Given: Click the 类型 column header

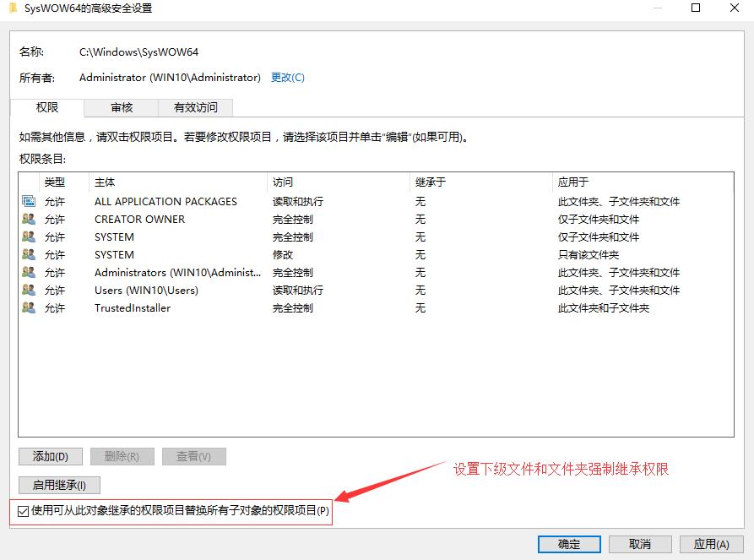Looking at the screenshot, I should (53, 182).
